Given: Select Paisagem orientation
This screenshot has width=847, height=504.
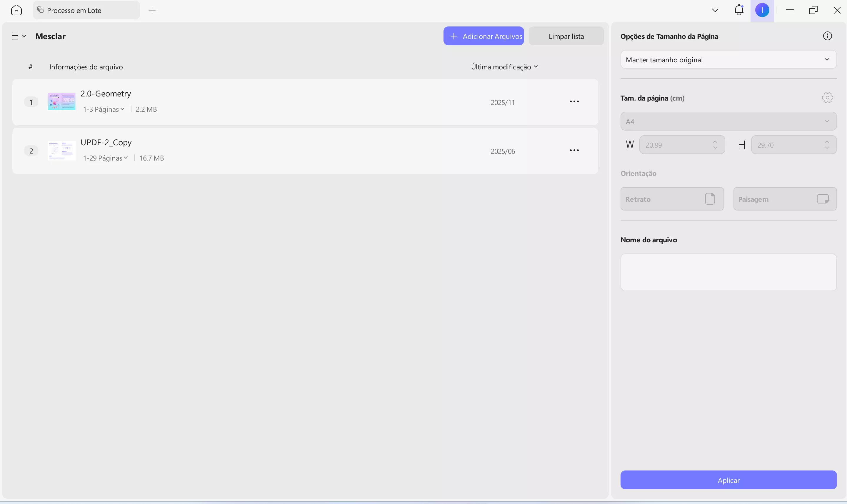Looking at the screenshot, I should [785, 199].
